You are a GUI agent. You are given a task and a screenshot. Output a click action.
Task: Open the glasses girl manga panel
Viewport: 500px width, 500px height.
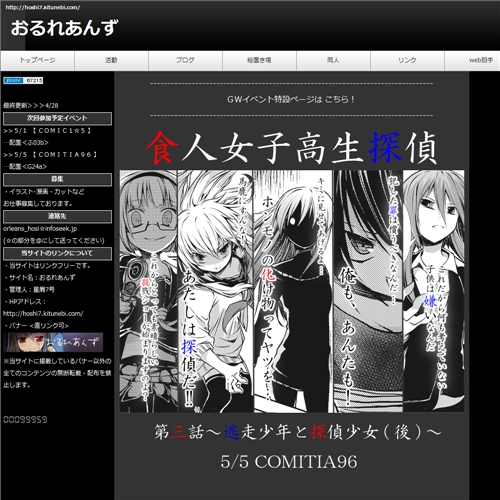click(x=149, y=291)
